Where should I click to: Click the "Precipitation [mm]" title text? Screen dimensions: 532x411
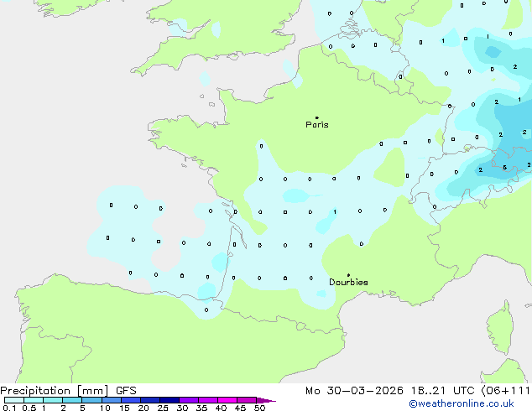55,391
